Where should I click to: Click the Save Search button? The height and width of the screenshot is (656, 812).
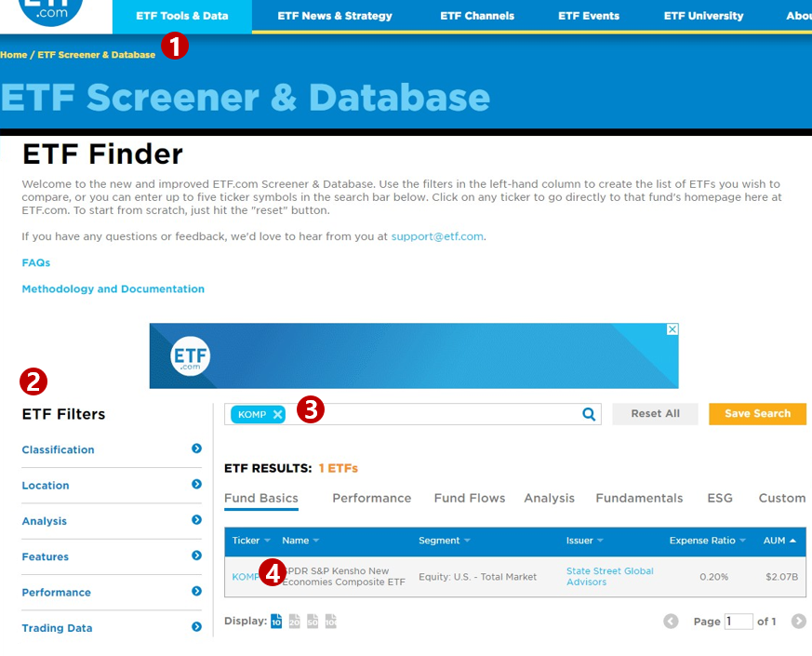point(758,414)
